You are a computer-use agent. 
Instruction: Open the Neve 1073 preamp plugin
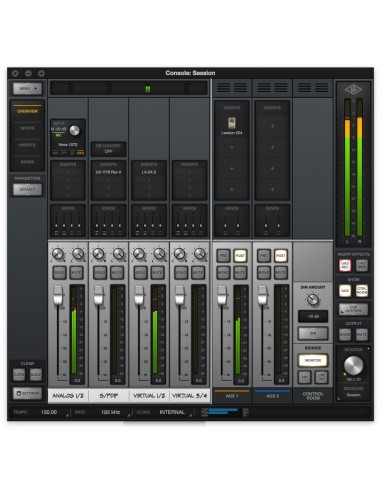coord(68,145)
